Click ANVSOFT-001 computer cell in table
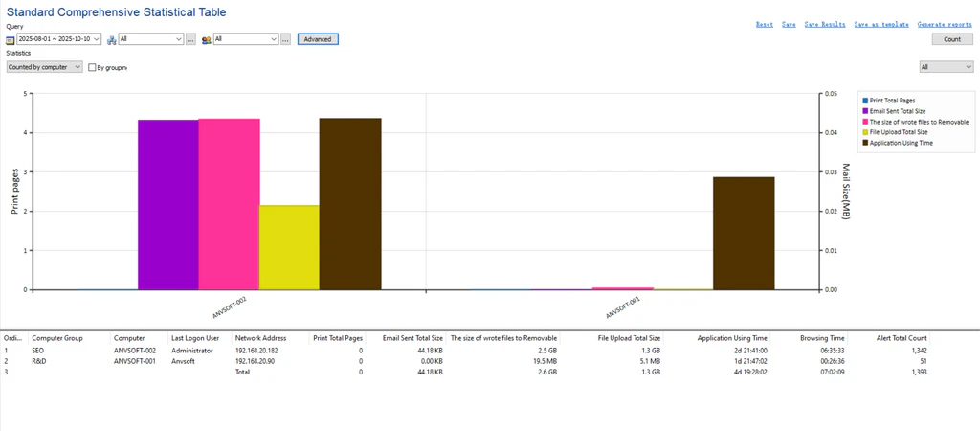 point(134,361)
